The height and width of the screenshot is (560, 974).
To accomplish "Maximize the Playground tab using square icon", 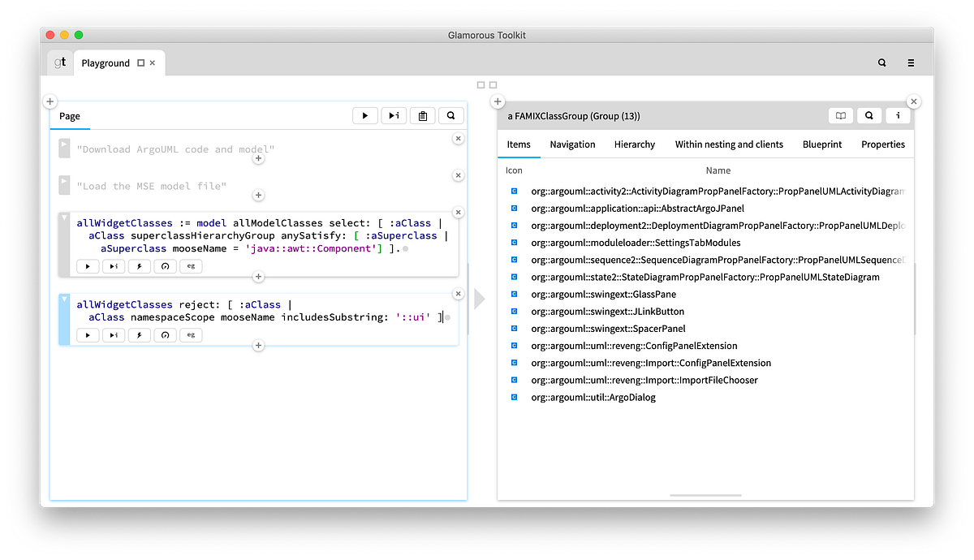I will (140, 63).
